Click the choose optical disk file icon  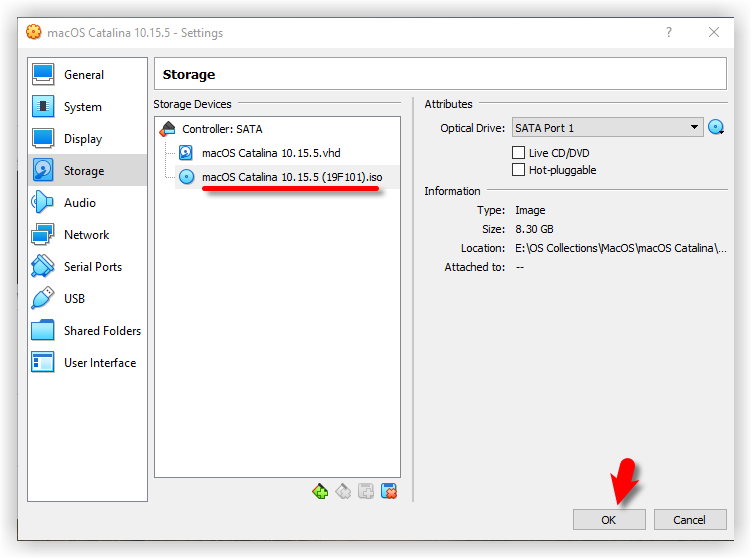(716, 128)
